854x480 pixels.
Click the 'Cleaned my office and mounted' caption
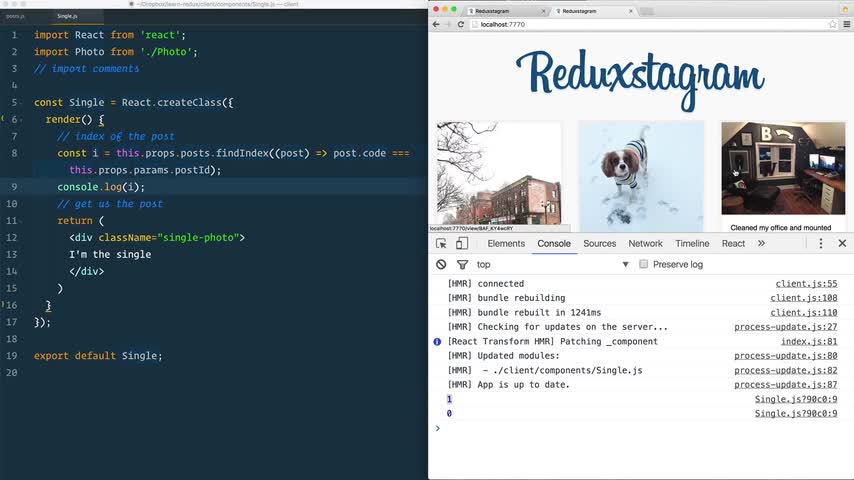pos(780,228)
